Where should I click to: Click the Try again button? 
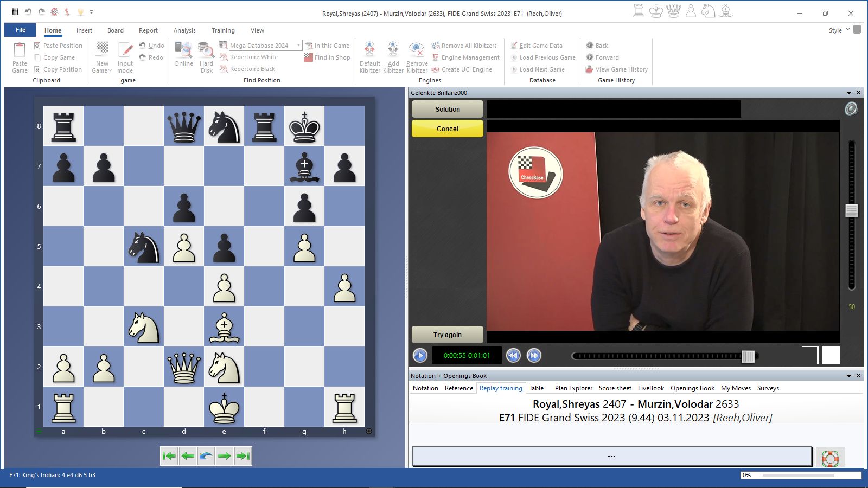click(x=448, y=335)
